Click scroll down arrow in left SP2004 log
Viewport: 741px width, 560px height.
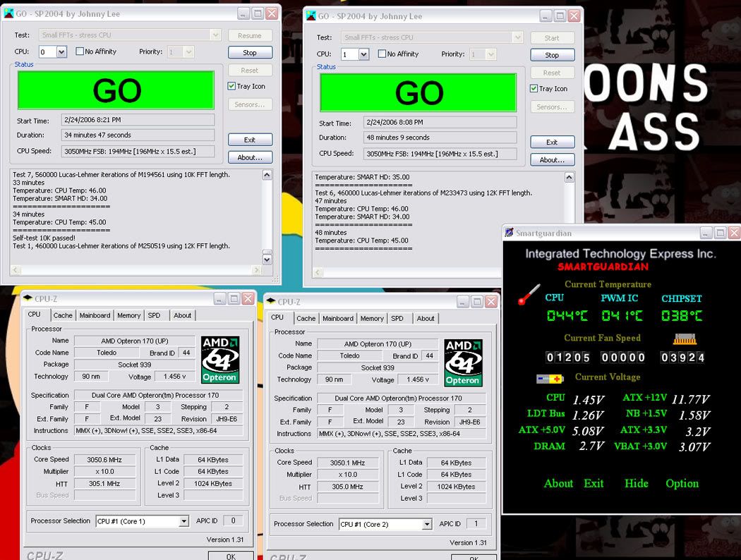pos(267,260)
